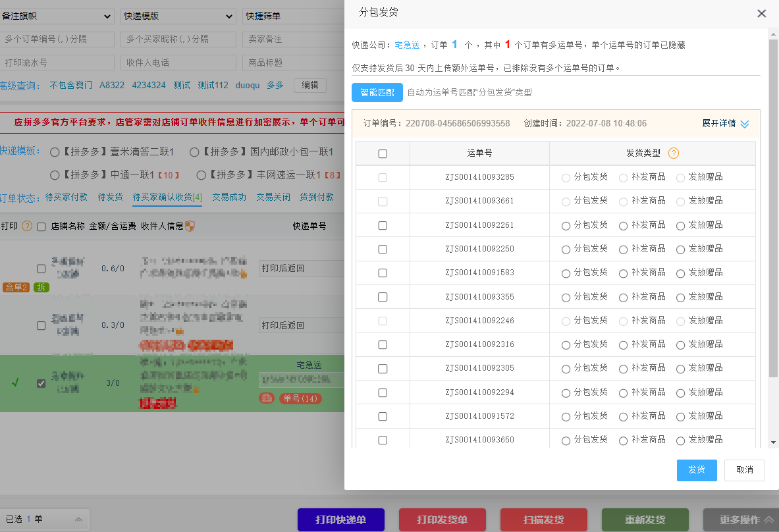Image resolution: width=779 pixels, height=532 pixels.
Task: Select 发放赠品 for waybill ZJS001410091583
Action: click(x=681, y=274)
